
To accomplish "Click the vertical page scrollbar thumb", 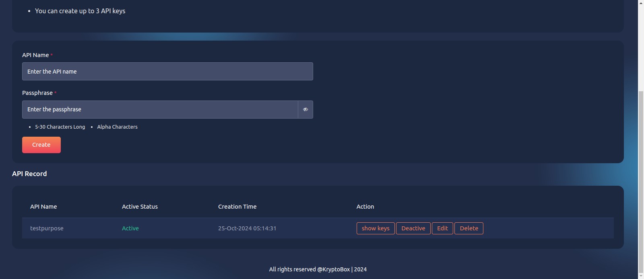I will coord(641,182).
